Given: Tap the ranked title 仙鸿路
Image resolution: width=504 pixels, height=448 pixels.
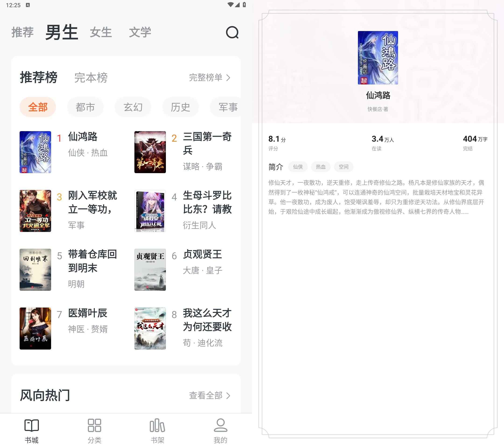Looking at the screenshot, I should 83,136.
